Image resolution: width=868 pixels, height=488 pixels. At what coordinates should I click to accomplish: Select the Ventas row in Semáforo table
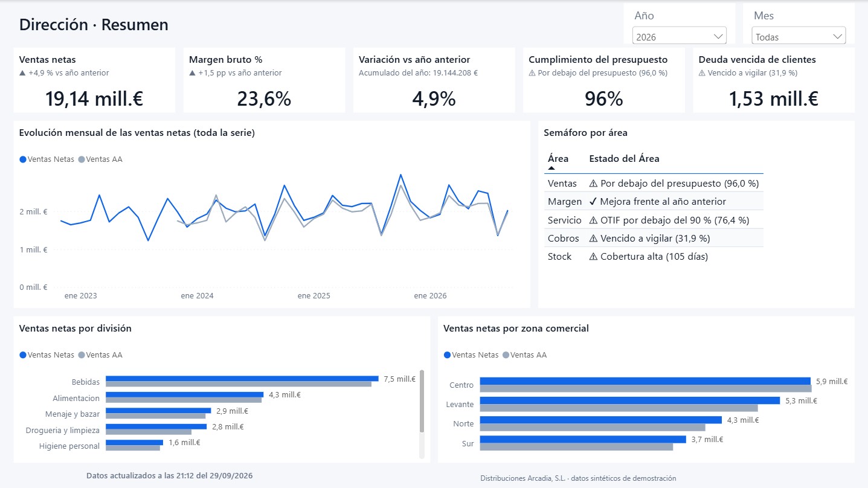(654, 183)
